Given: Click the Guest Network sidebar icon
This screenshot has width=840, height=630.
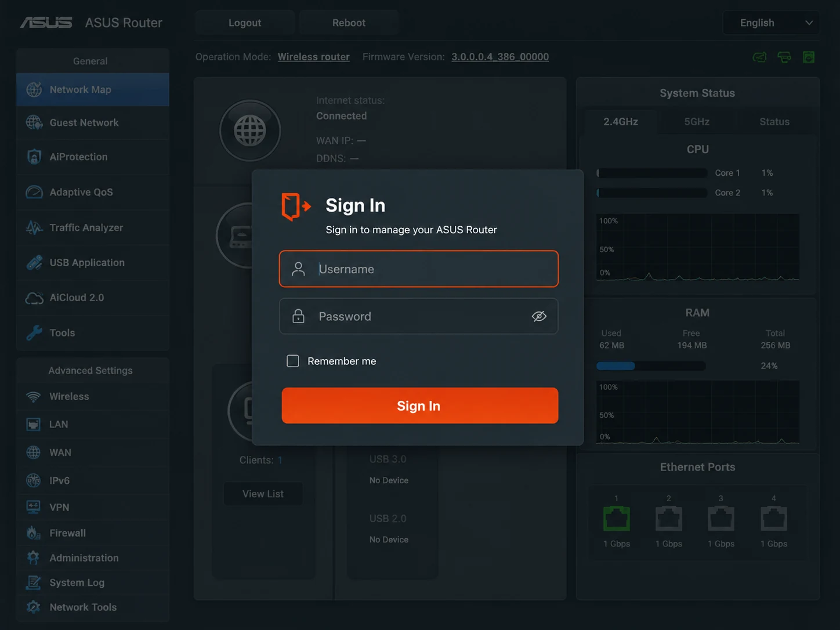Looking at the screenshot, I should click(x=34, y=122).
